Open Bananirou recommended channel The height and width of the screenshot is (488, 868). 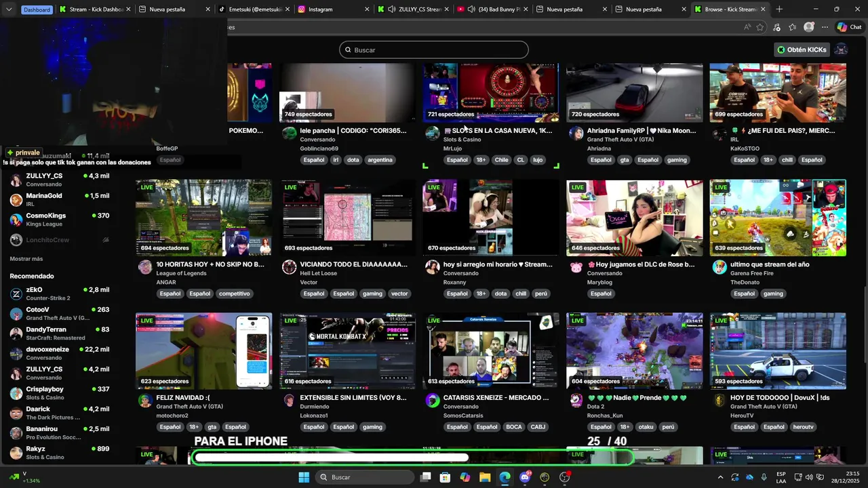point(60,433)
